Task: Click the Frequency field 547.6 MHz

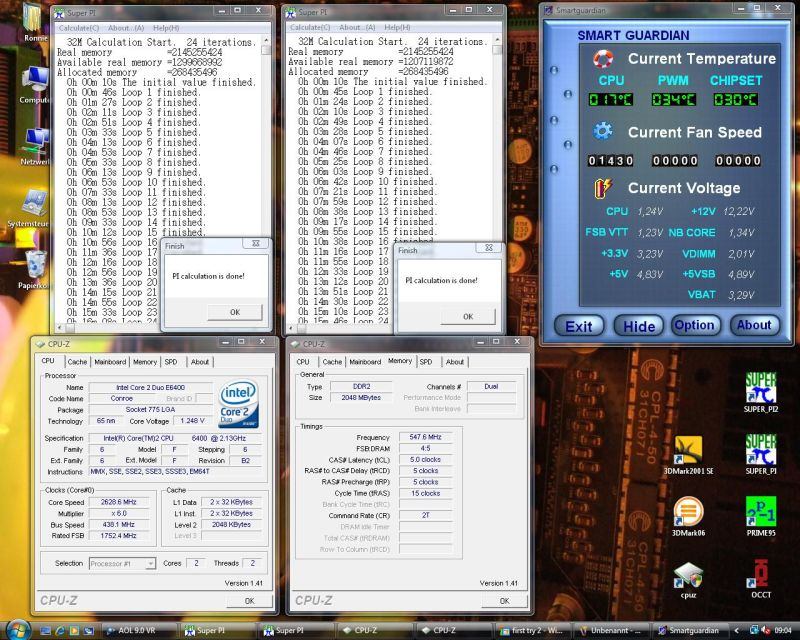Action: click(426, 437)
